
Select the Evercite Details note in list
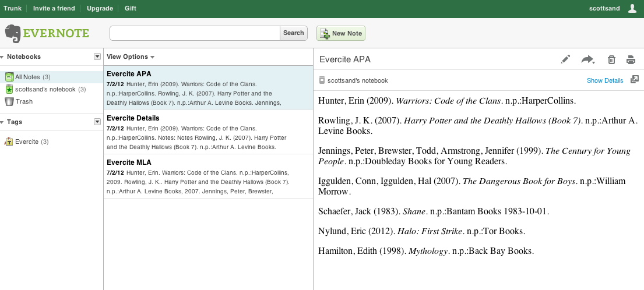208,132
